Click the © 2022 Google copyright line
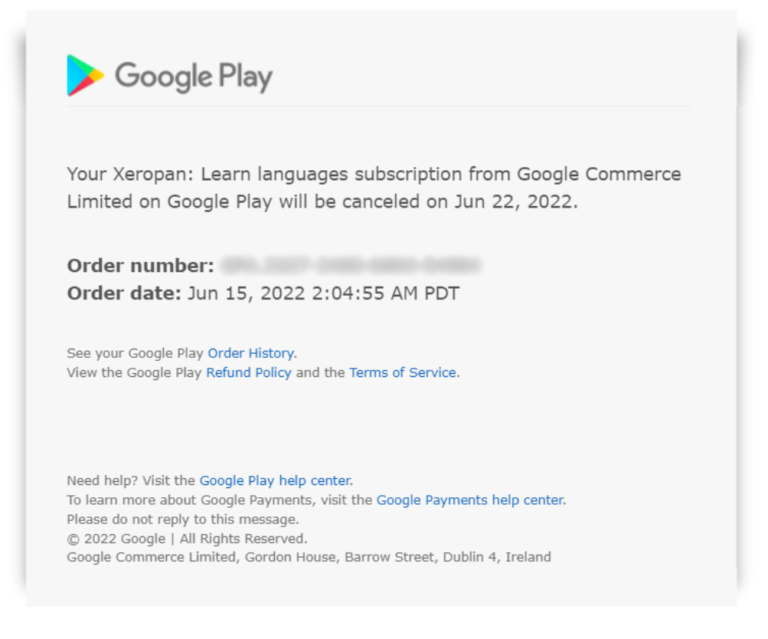Viewport: 768px width, 639px height. coord(186,538)
